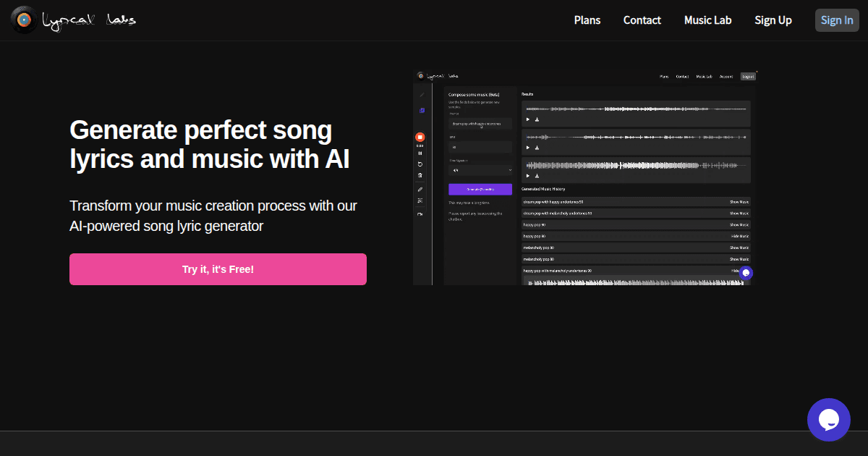The image size is (868, 456).
Task: Open the Plans page
Action: [587, 20]
